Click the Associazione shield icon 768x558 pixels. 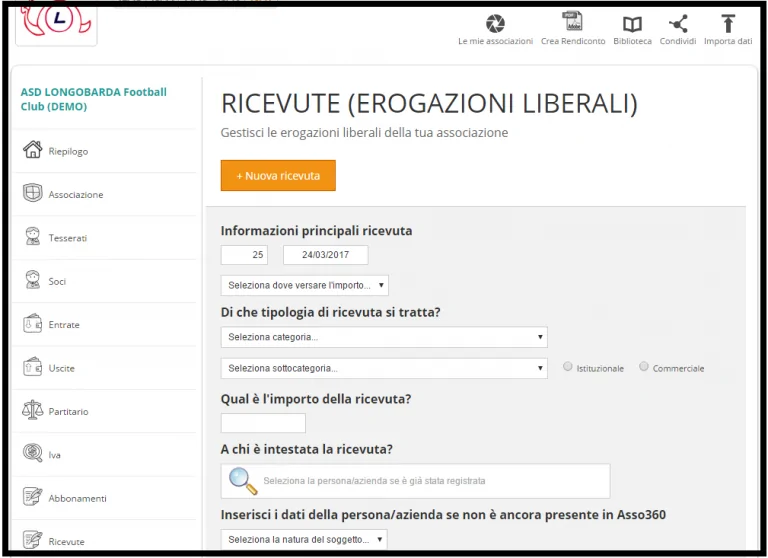coord(33,193)
